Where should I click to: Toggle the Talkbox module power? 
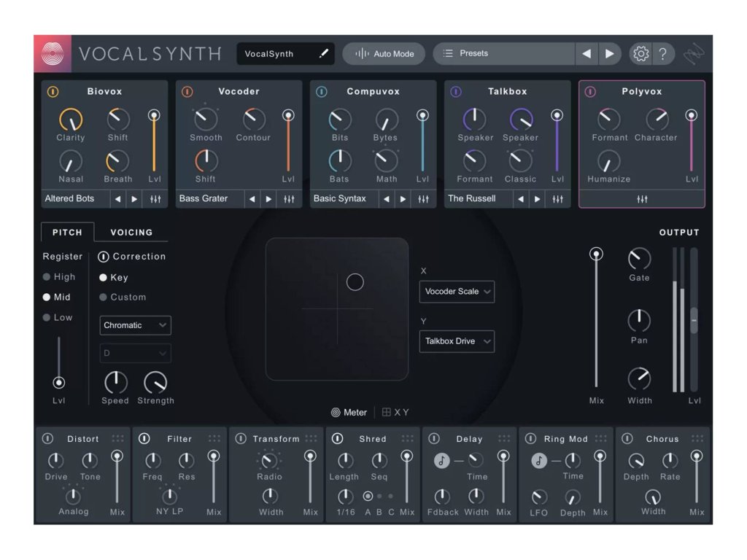[x=456, y=91]
